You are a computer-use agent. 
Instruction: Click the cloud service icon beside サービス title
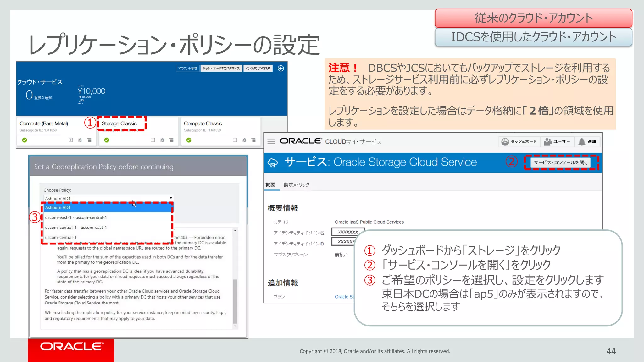coord(273,163)
